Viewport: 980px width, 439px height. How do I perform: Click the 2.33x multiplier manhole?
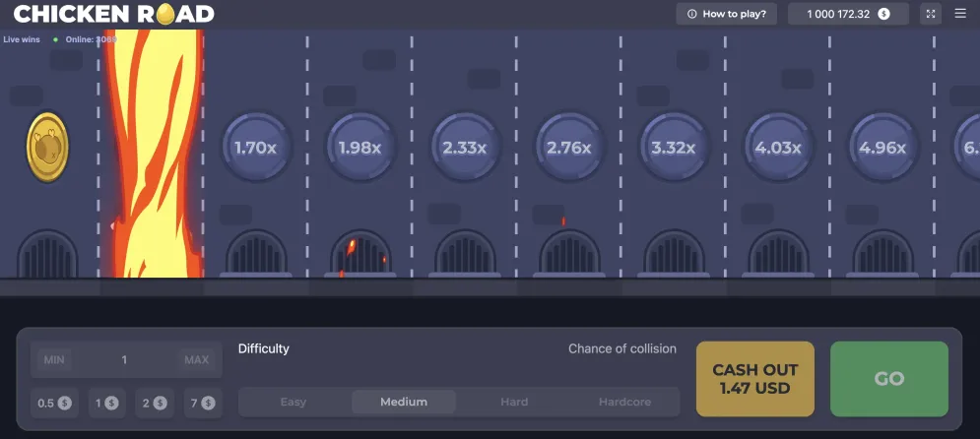[464, 148]
